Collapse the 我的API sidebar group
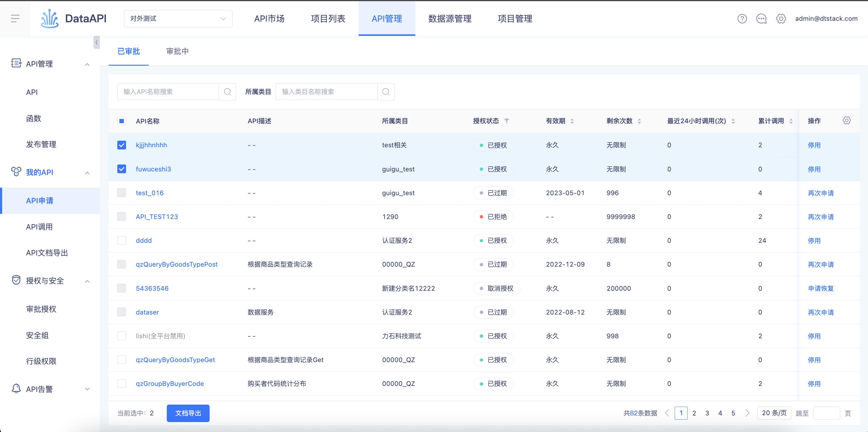This screenshot has width=868, height=432. 87,173
